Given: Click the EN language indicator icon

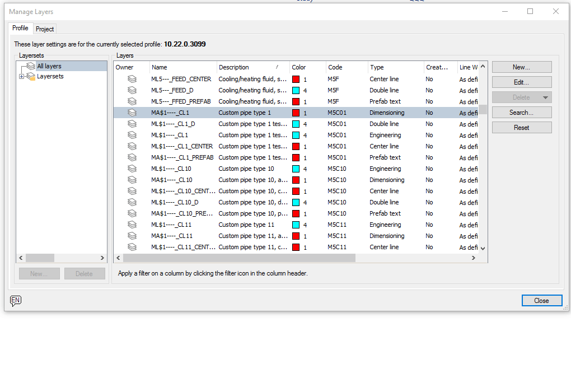Looking at the screenshot, I should [15, 301].
